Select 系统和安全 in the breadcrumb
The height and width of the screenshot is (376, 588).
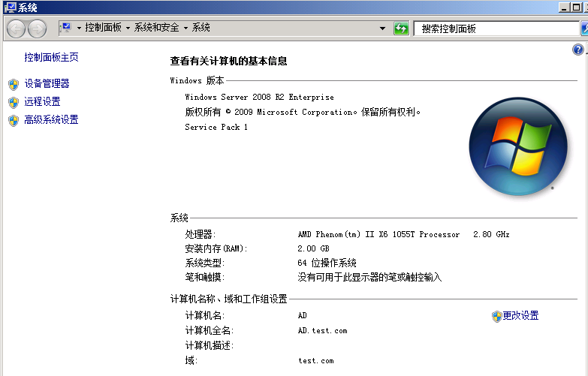[156, 27]
